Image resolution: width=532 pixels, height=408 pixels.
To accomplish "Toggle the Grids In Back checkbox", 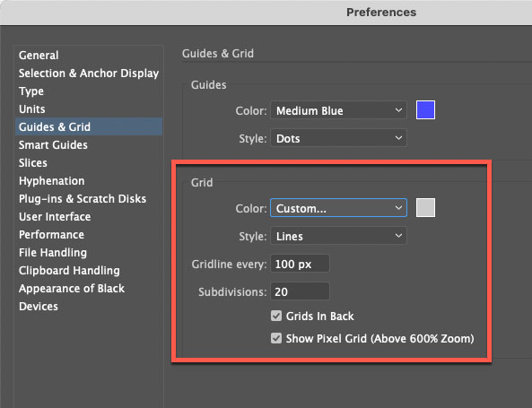I will coord(276,316).
